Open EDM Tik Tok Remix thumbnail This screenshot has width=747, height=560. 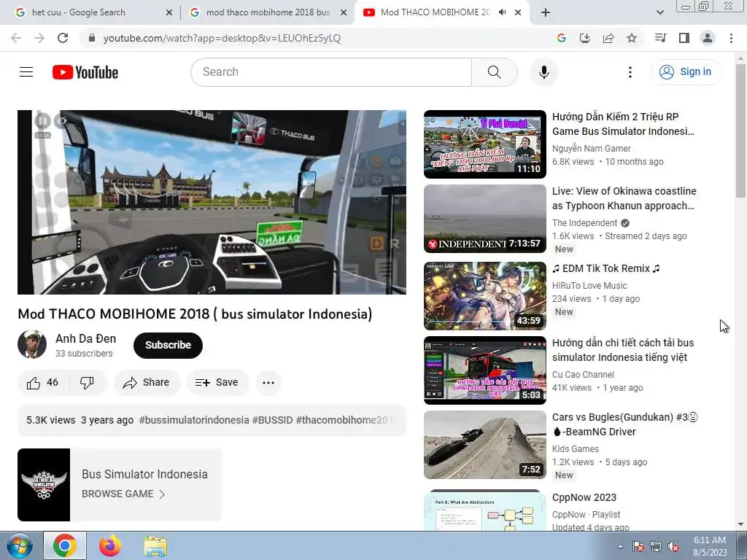coord(485,296)
